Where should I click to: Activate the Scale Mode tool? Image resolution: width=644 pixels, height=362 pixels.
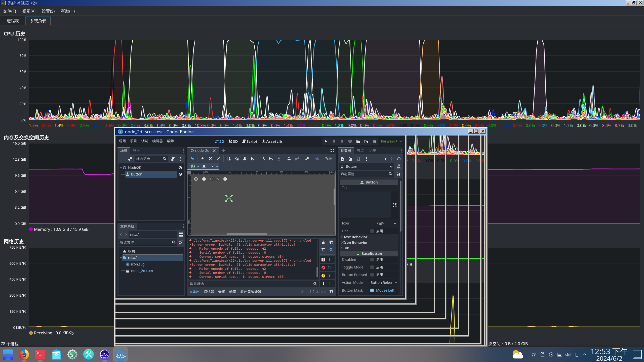click(x=219, y=159)
